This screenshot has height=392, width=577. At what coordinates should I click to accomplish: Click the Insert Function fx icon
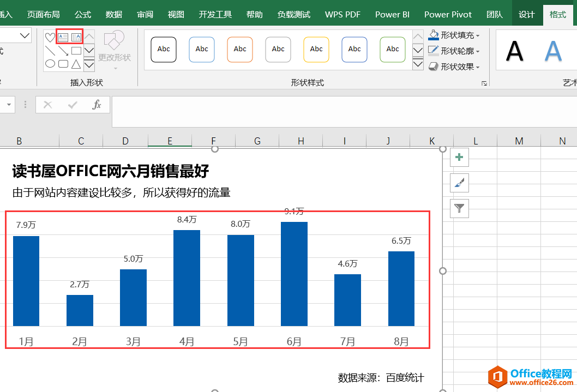(x=97, y=105)
